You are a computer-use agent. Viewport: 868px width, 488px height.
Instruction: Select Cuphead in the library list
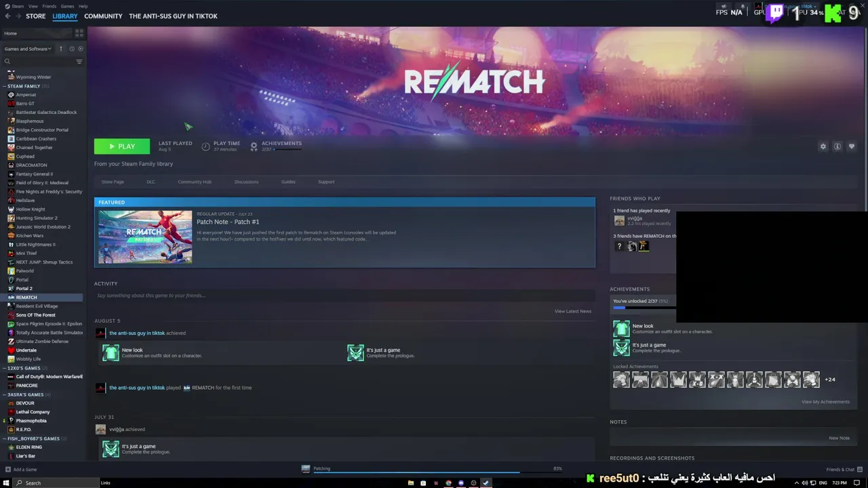tap(25, 157)
